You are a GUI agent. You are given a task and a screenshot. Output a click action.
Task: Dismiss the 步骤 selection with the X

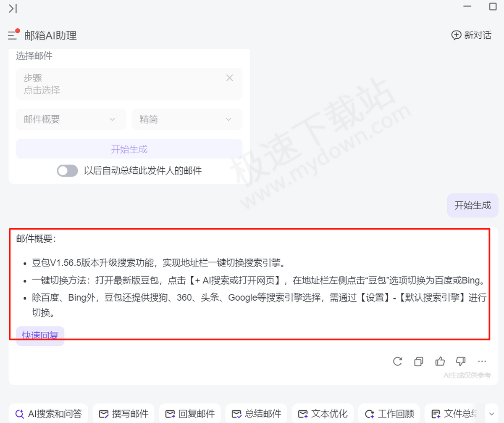[229, 78]
